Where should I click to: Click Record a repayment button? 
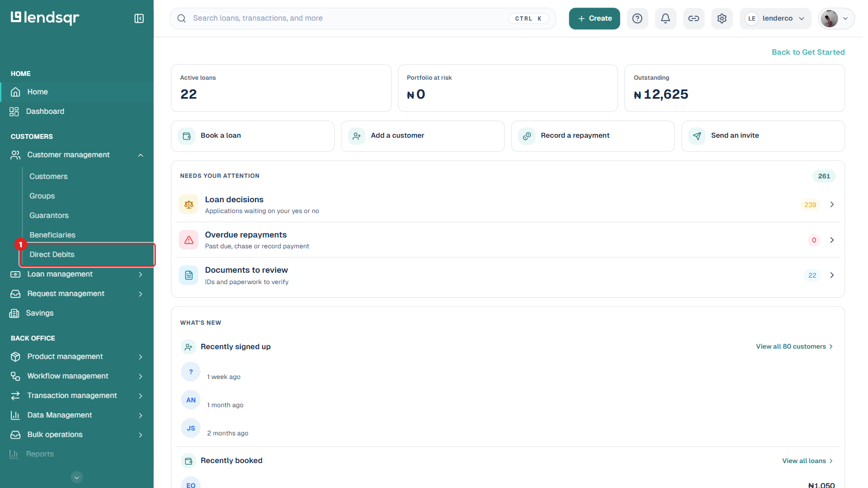[593, 136]
